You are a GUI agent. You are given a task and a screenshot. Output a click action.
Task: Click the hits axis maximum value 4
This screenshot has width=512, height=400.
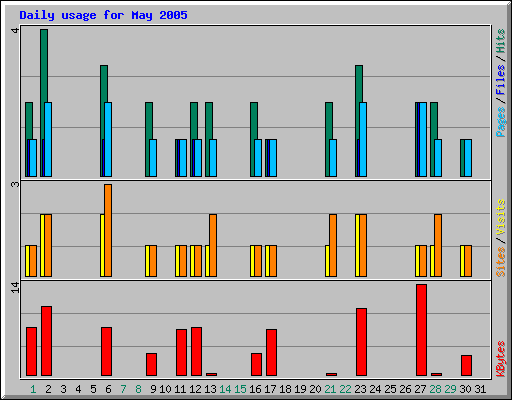tap(15, 30)
